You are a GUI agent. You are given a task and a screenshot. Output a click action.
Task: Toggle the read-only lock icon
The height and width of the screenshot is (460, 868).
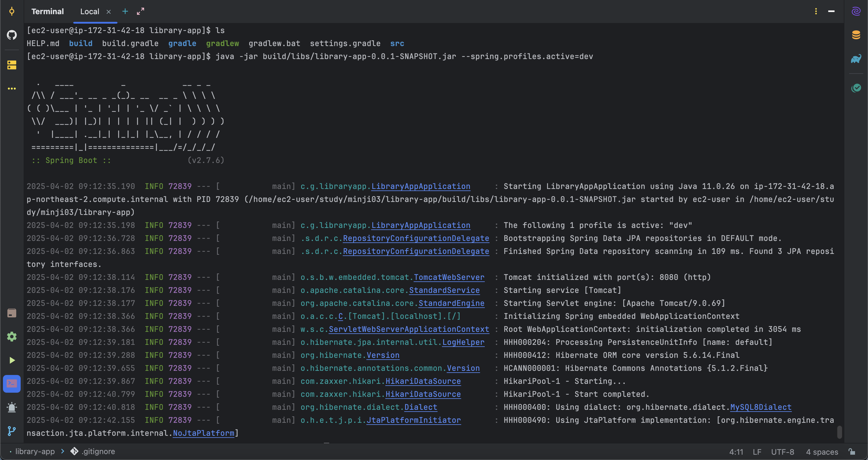point(852,451)
